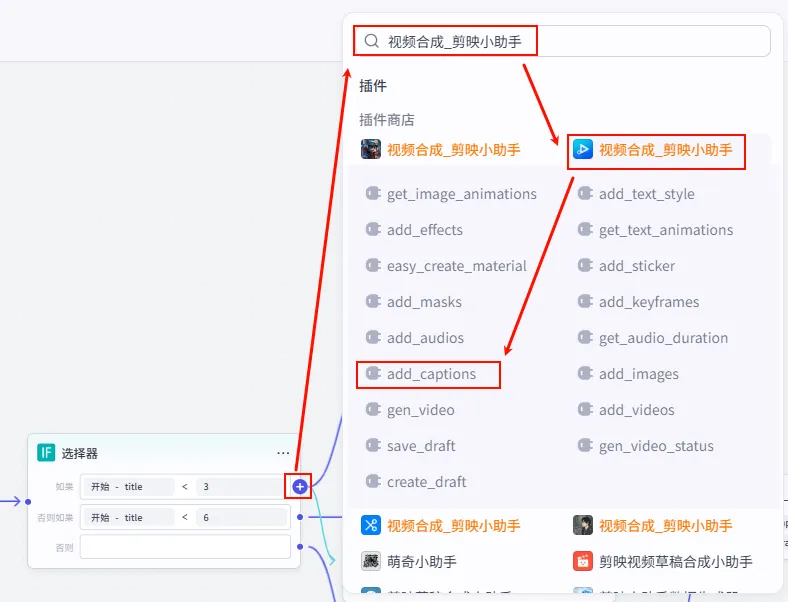The width and height of the screenshot is (788, 602).
Task: Click the add_keyframes plug icon
Action: pyautogui.click(x=585, y=302)
